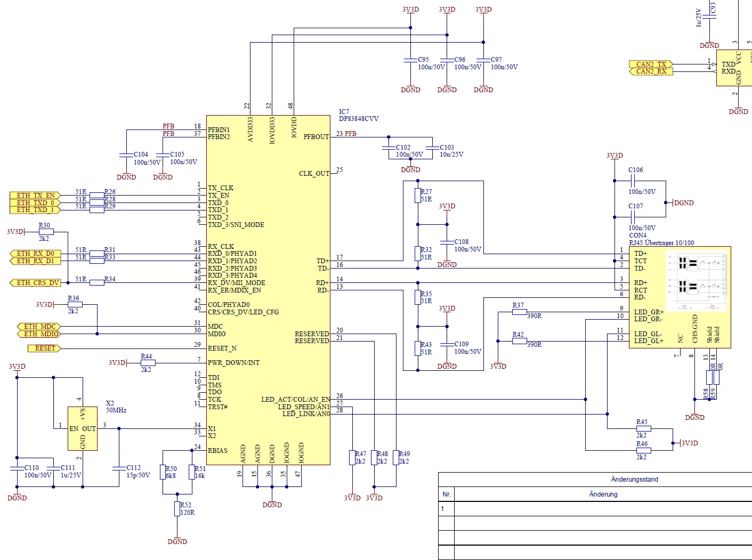Select capacitor C102 label

403,148
